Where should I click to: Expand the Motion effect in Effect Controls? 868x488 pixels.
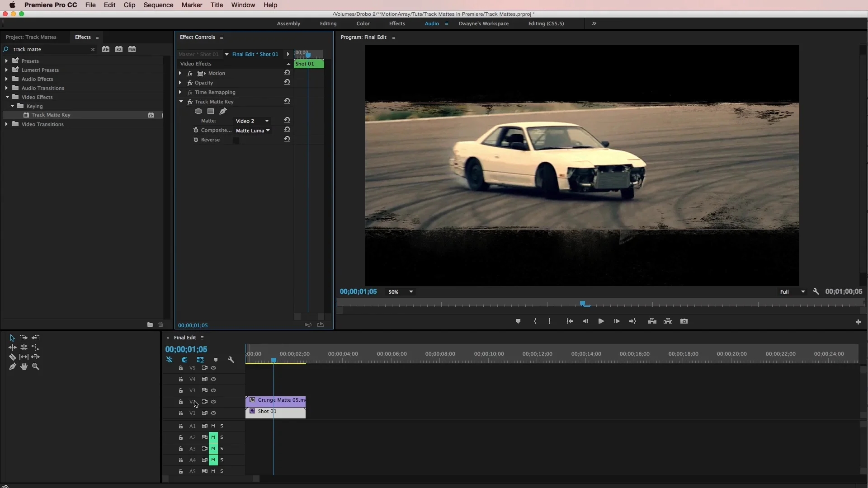click(x=180, y=73)
